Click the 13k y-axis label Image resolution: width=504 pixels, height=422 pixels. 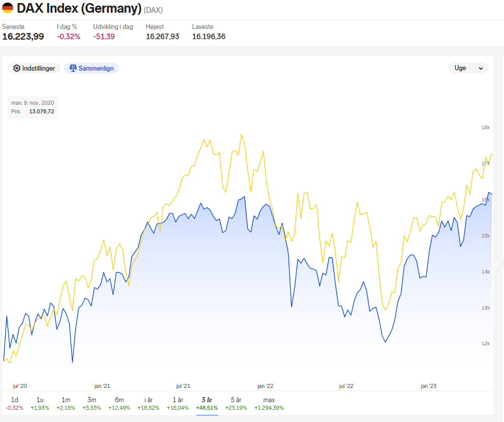[x=485, y=308]
